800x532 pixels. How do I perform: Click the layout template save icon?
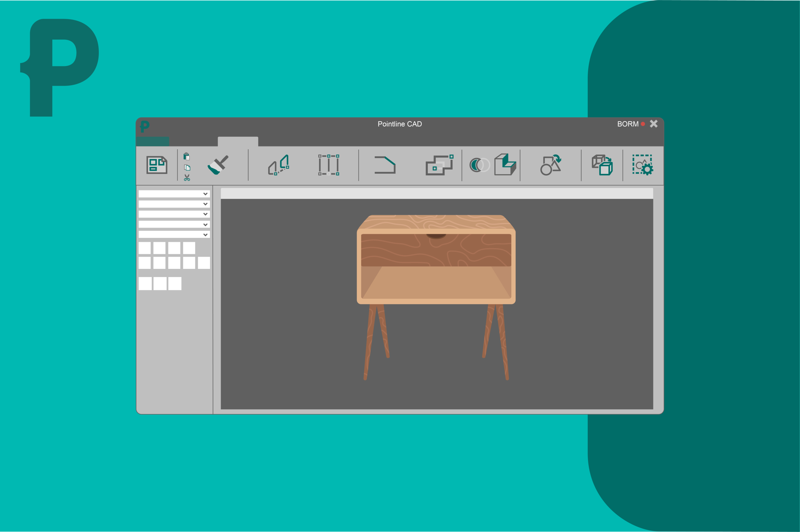pos(157,165)
